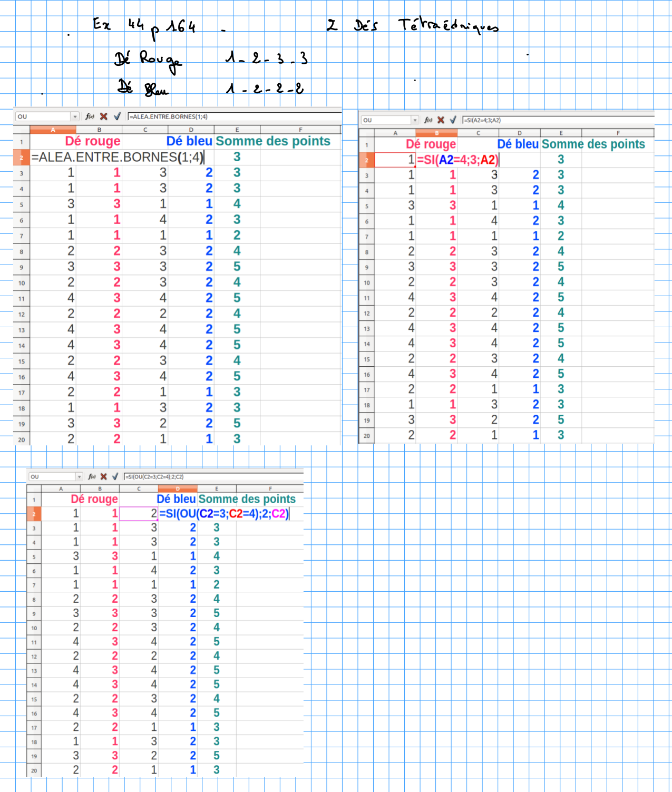The width and height of the screenshot is (672, 792).
Task: Select highlighted column A header in ALEA.ENTRE.BORNES sheet
Action: 53,130
